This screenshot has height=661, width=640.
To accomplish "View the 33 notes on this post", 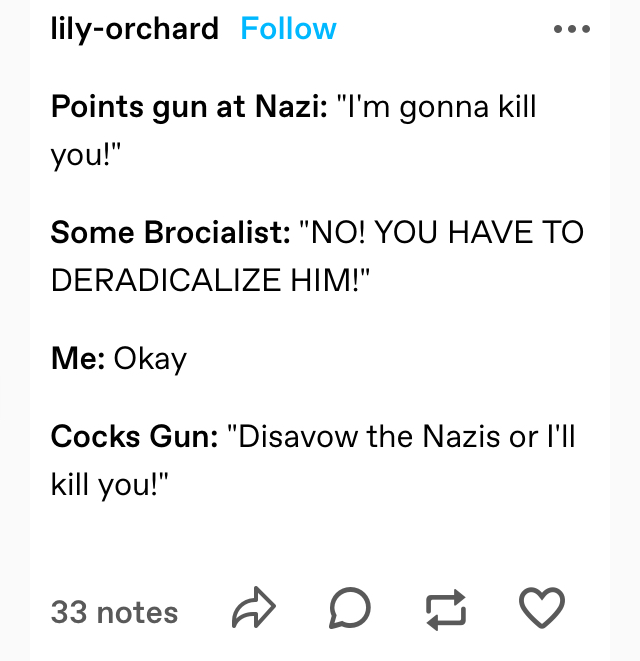I will click(114, 612).
